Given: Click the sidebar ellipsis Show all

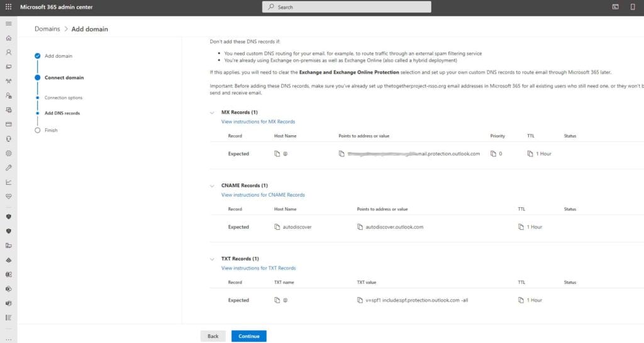Looking at the screenshot, I should pyautogui.click(x=9, y=339).
